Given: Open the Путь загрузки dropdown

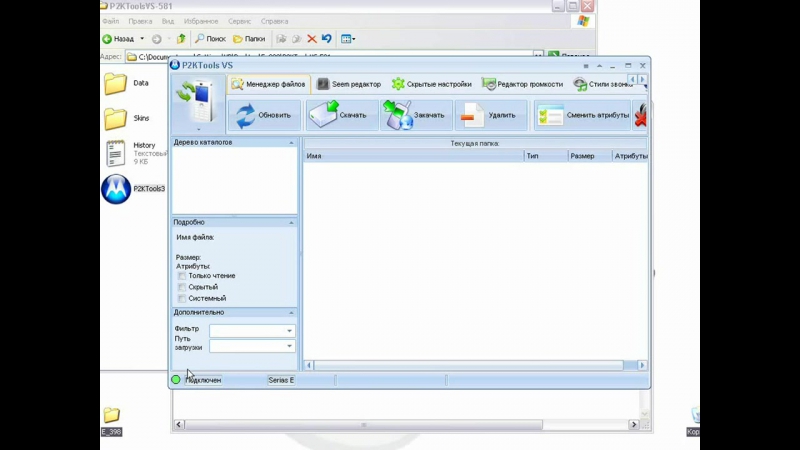Looking at the screenshot, I should point(289,346).
